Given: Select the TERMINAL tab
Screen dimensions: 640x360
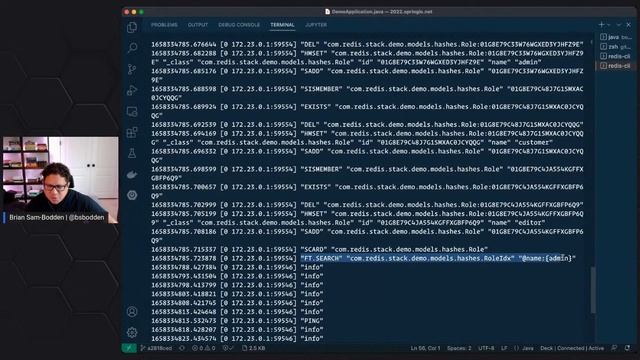Looking at the screenshot, I should [x=282, y=25].
